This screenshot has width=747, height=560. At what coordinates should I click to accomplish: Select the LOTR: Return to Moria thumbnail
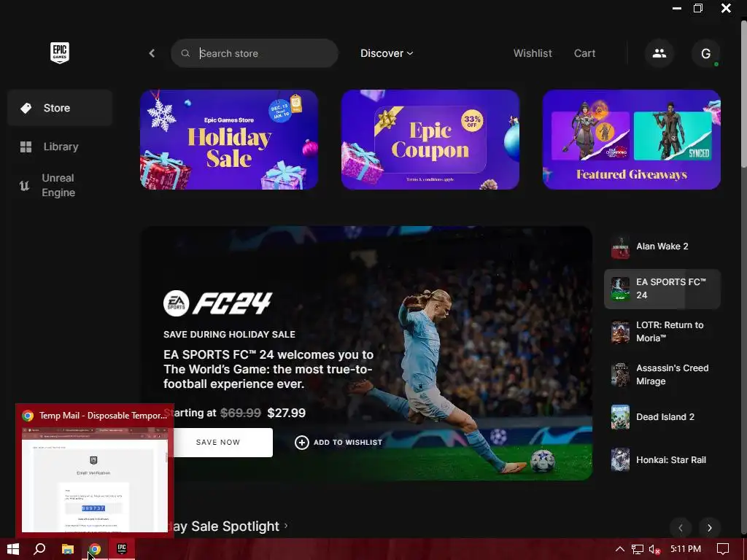tap(620, 332)
